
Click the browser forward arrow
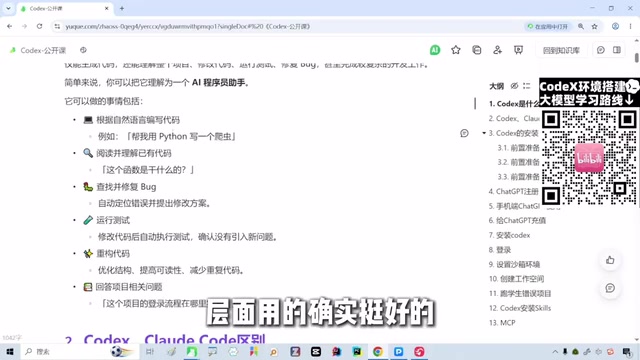pyautogui.click(x=24, y=26)
